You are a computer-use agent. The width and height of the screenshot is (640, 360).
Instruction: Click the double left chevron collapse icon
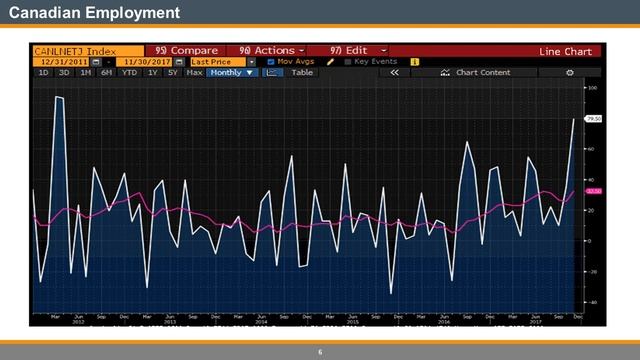coord(394,73)
